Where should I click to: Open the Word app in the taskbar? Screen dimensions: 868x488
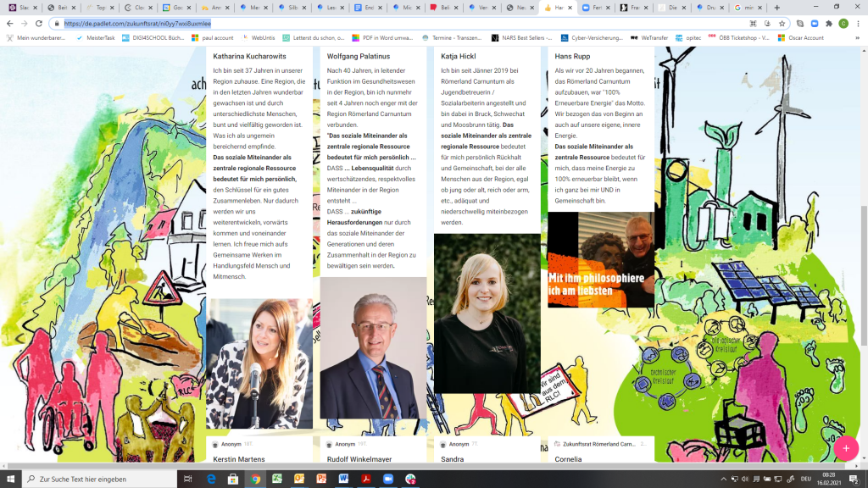(343, 479)
